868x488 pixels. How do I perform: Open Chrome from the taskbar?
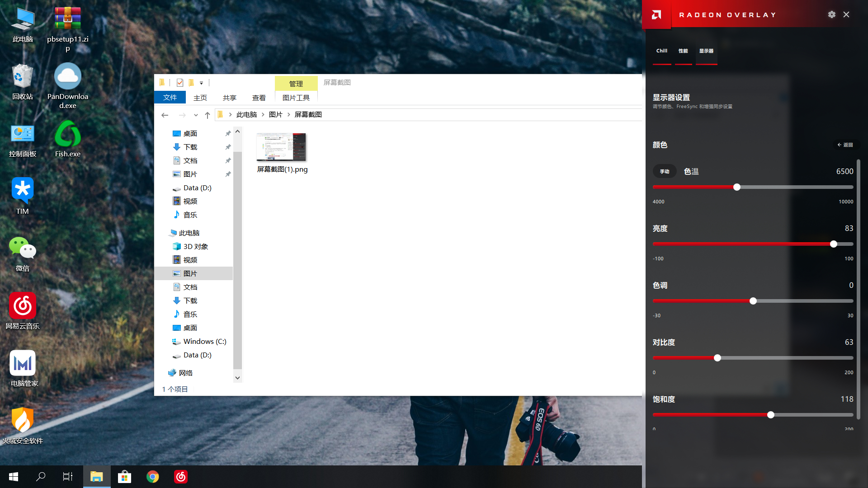click(153, 477)
